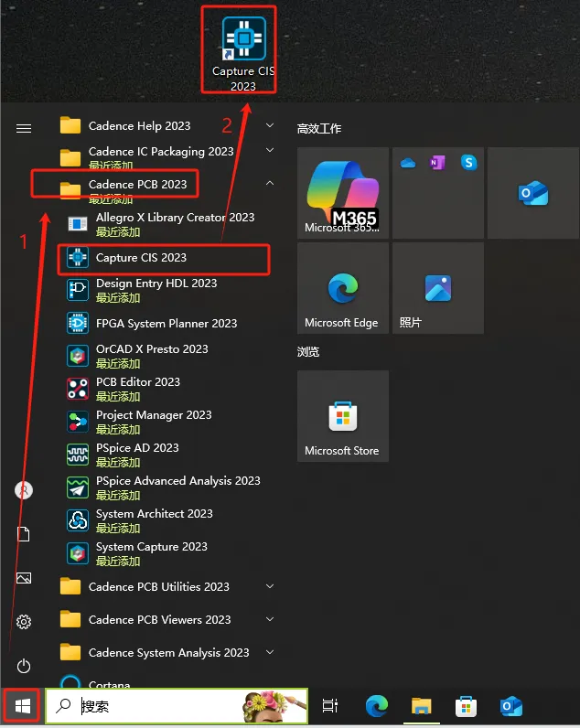Click the OneDrive icon in tile group
The image size is (580, 728).
pos(408,163)
